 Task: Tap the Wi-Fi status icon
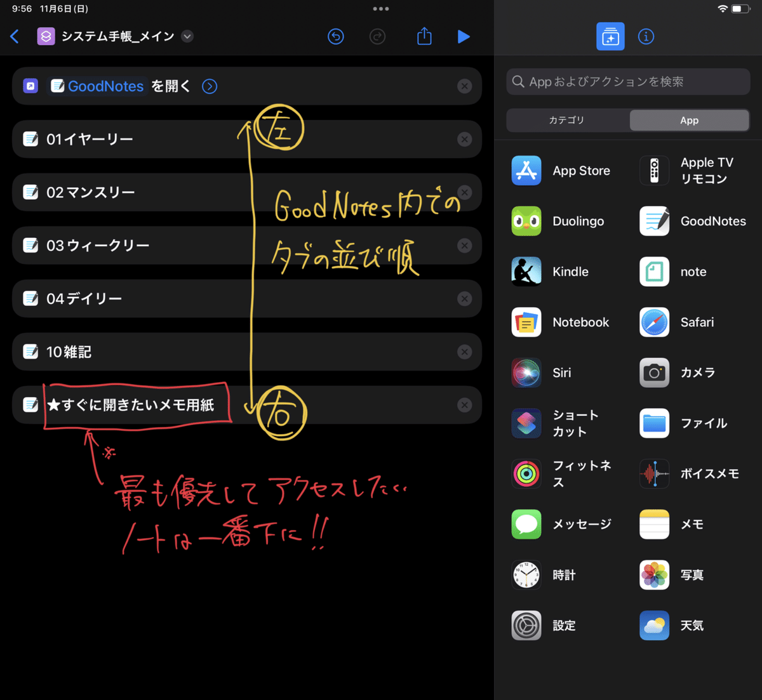[723, 9]
